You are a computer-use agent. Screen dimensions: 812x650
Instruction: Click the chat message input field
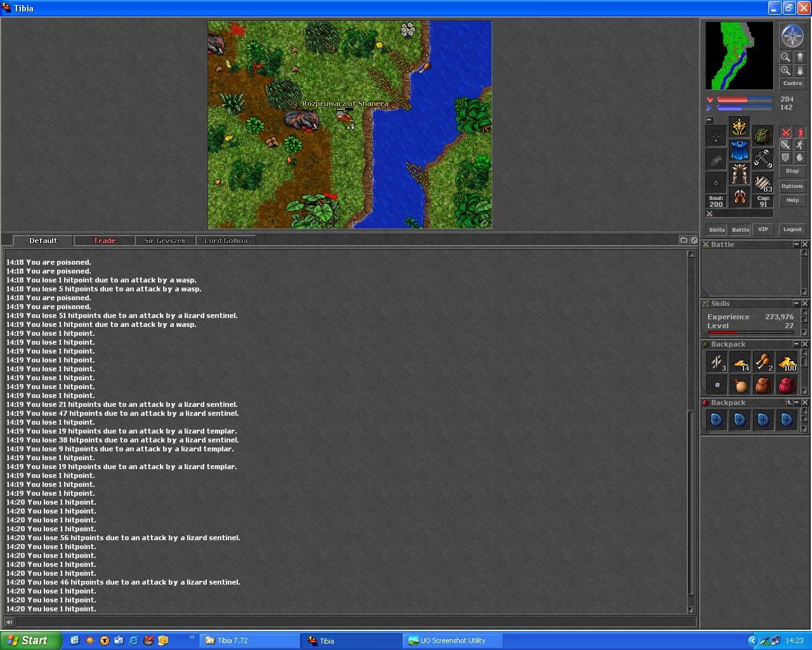(355, 622)
